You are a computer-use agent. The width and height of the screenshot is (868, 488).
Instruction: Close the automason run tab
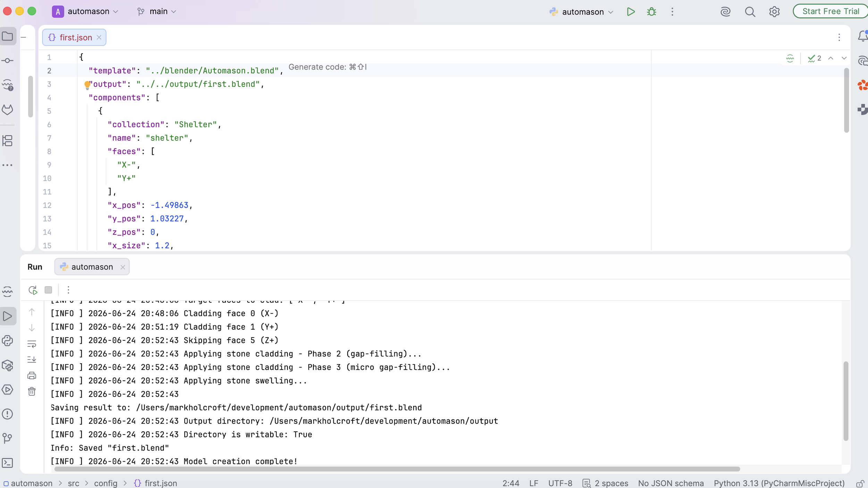[123, 267]
